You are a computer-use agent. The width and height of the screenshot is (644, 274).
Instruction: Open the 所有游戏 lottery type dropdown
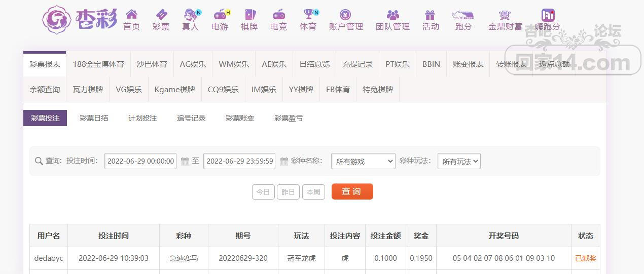(363, 162)
